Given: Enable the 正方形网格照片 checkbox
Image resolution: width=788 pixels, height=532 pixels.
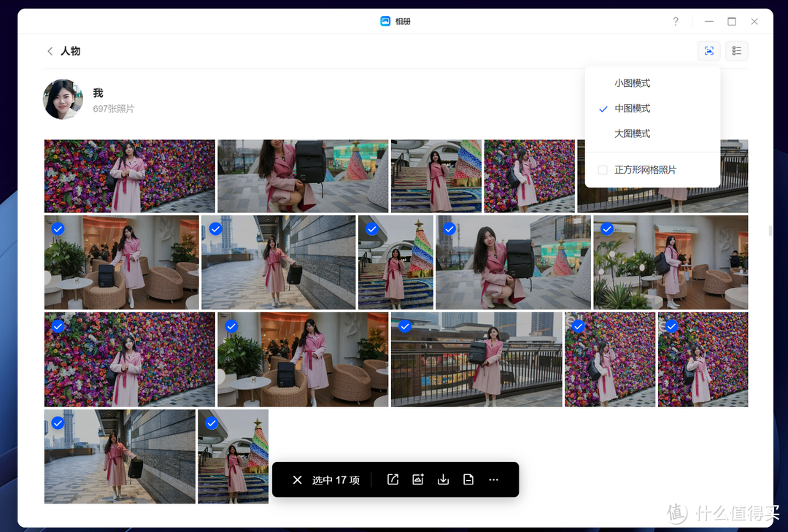Looking at the screenshot, I should click(602, 169).
